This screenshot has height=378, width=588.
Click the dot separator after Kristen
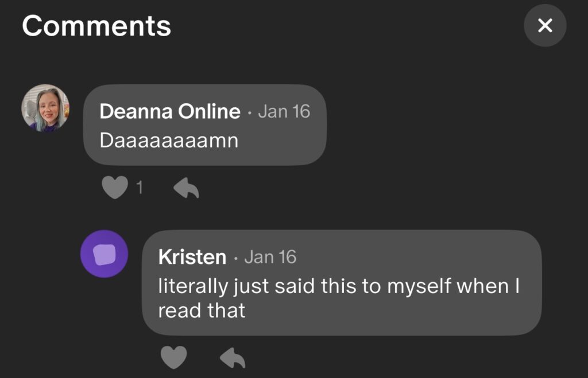coord(235,259)
